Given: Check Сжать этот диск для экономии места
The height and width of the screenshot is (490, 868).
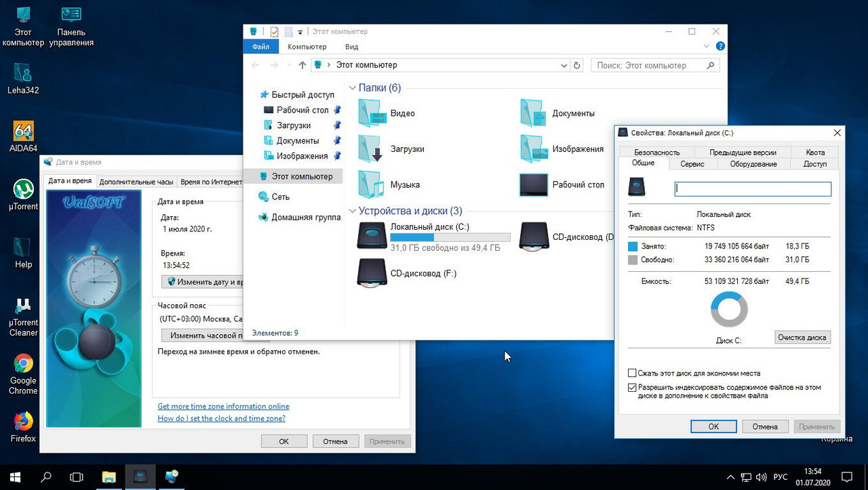Looking at the screenshot, I should pos(632,373).
